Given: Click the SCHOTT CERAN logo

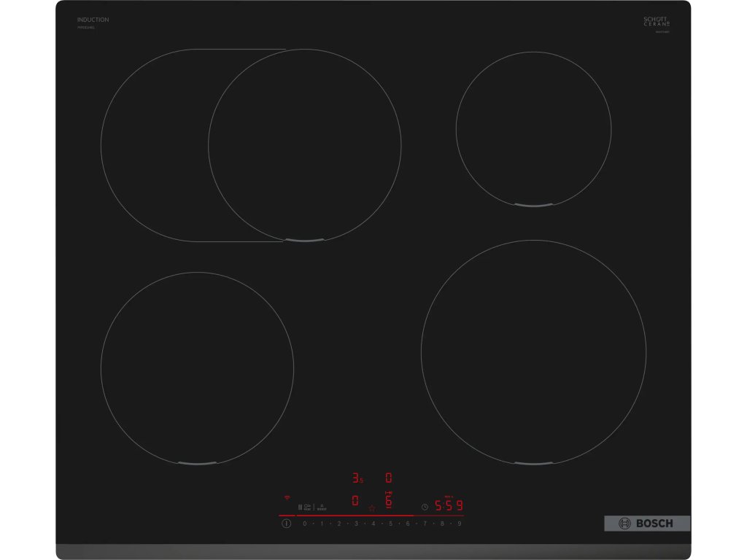Looking at the screenshot, I should 655,22.
